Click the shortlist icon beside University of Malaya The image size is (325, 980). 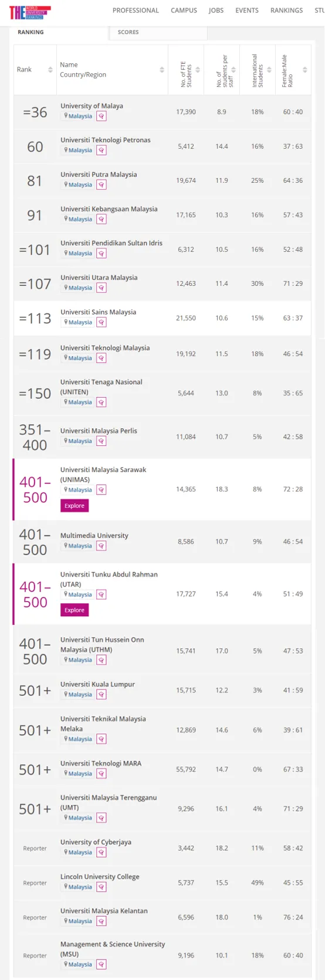coord(101,116)
